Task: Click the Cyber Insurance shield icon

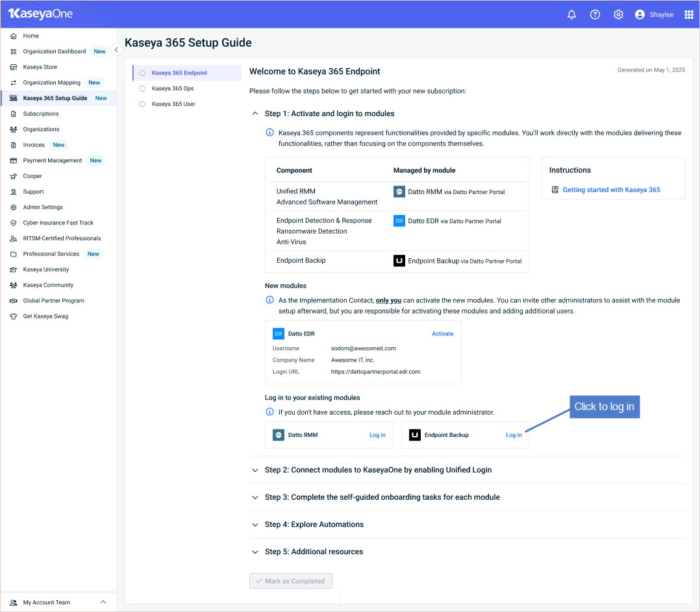Action: 14,223
